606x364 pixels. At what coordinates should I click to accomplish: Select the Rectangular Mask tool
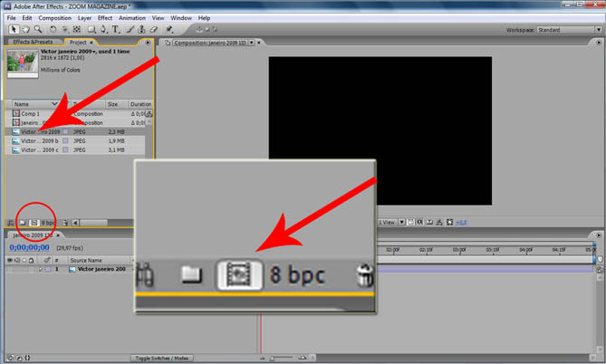coord(90,28)
